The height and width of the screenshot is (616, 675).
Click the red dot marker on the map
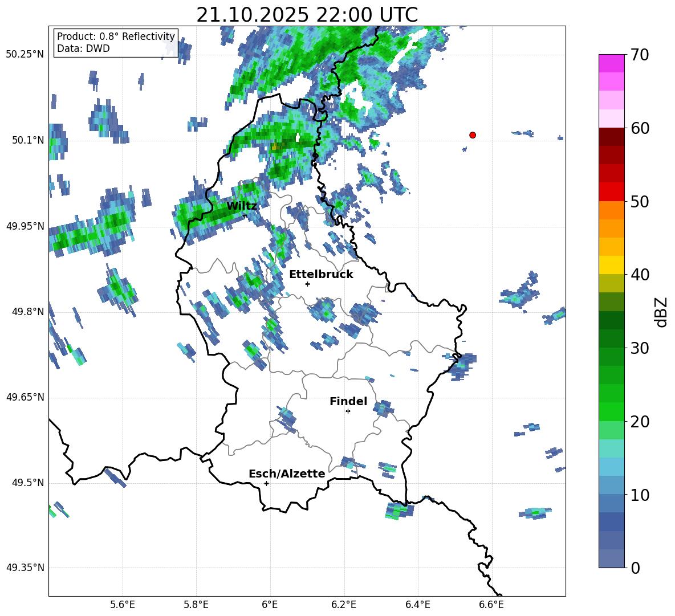click(x=473, y=135)
